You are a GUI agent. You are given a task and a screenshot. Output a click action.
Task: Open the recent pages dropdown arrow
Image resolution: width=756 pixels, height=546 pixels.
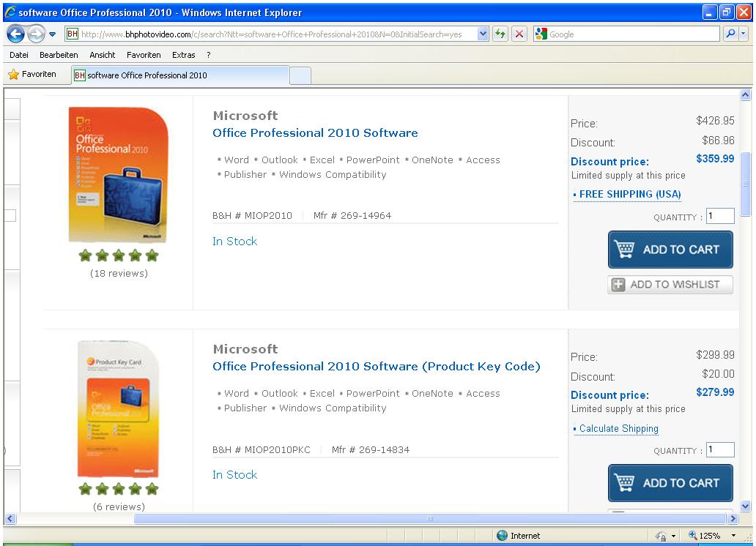pos(53,34)
